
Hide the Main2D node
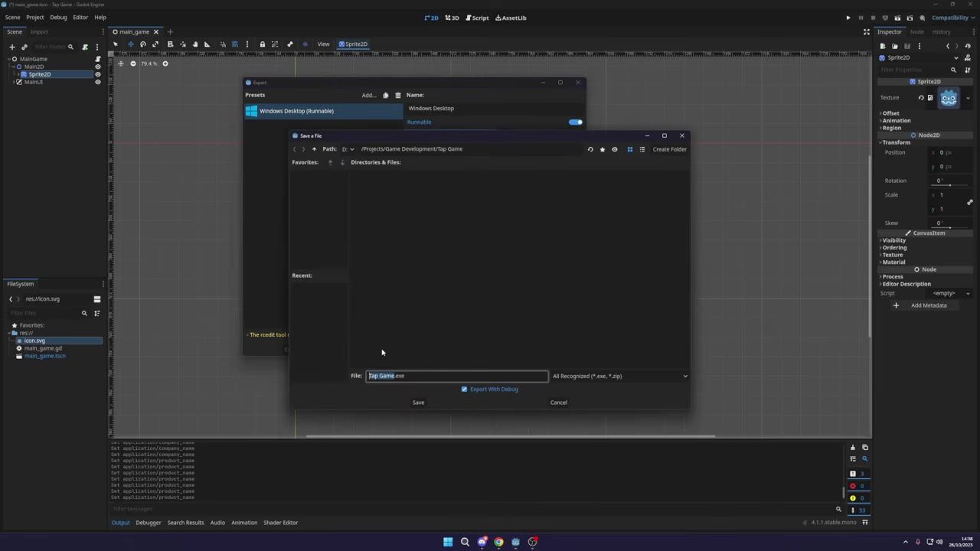click(x=97, y=67)
